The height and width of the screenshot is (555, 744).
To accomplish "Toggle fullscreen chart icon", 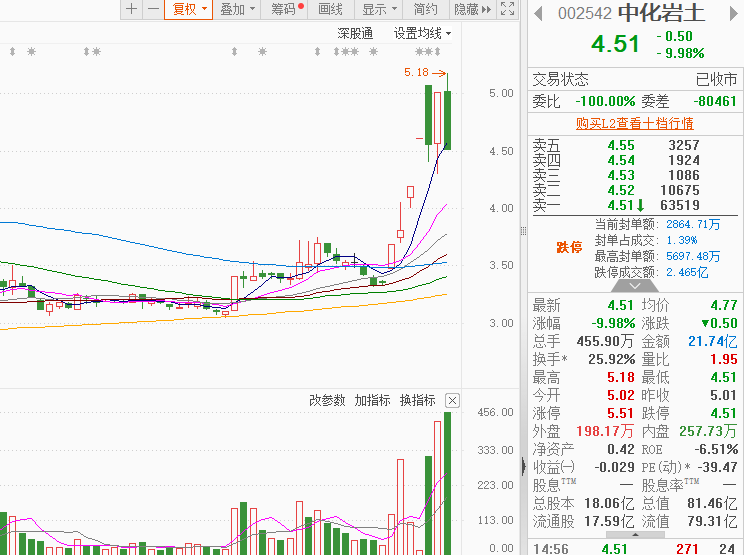I will tap(508, 9).
